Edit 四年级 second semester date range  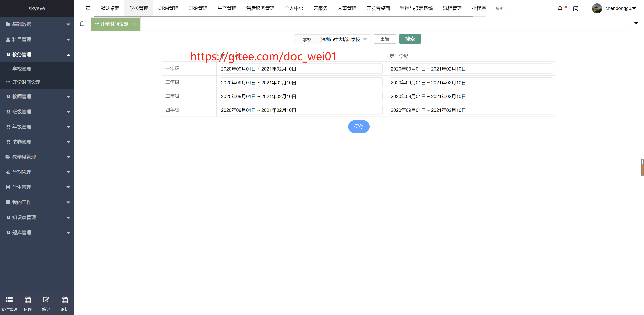click(x=471, y=110)
